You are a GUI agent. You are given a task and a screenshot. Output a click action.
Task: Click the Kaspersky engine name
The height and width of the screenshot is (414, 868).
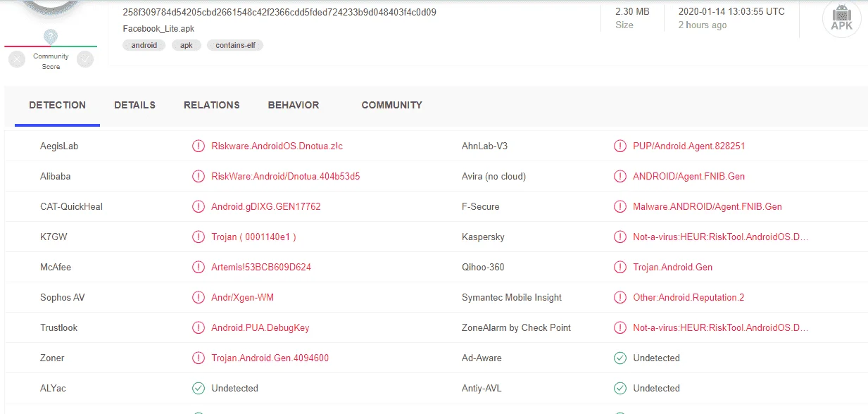[483, 237]
